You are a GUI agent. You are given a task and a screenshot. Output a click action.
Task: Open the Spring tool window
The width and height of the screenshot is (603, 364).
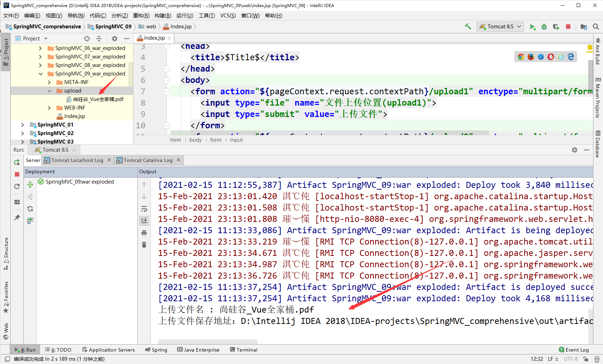tap(156, 350)
